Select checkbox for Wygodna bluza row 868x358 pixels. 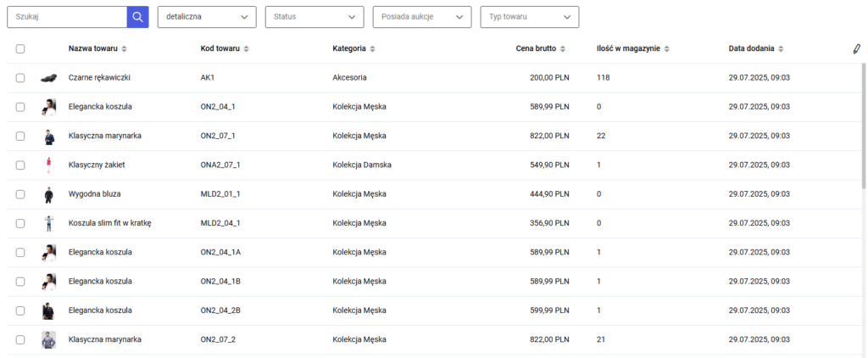(20, 194)
